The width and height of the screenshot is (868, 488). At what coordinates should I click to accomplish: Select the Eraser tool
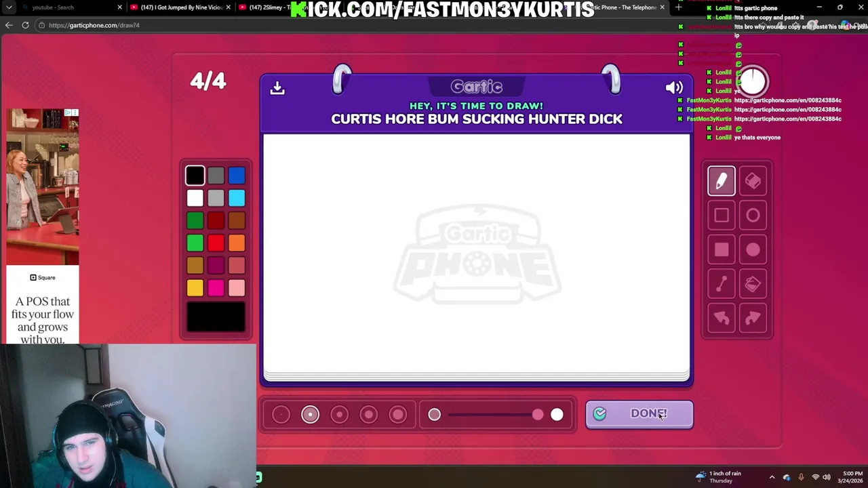[753, 181]
